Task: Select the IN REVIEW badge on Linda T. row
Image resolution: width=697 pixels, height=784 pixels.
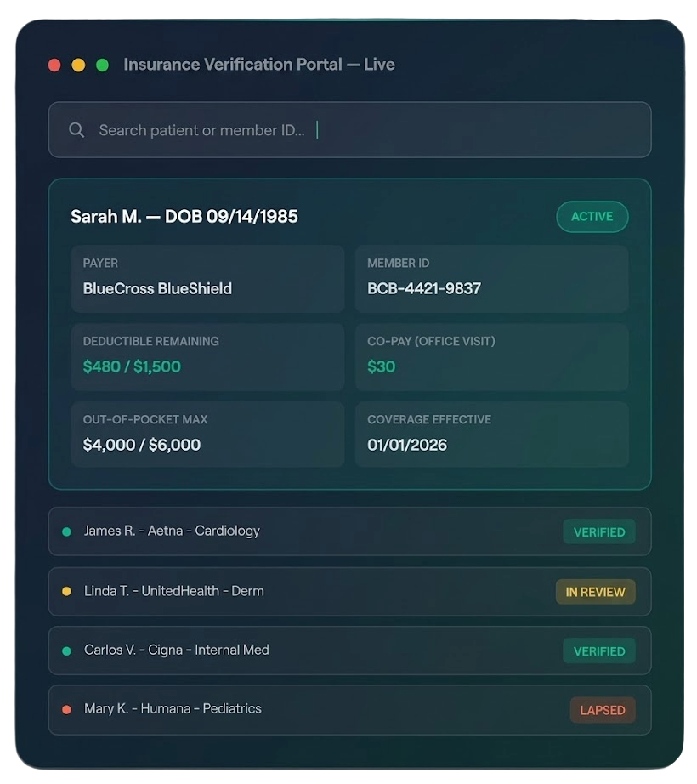Action: [596, 592]
